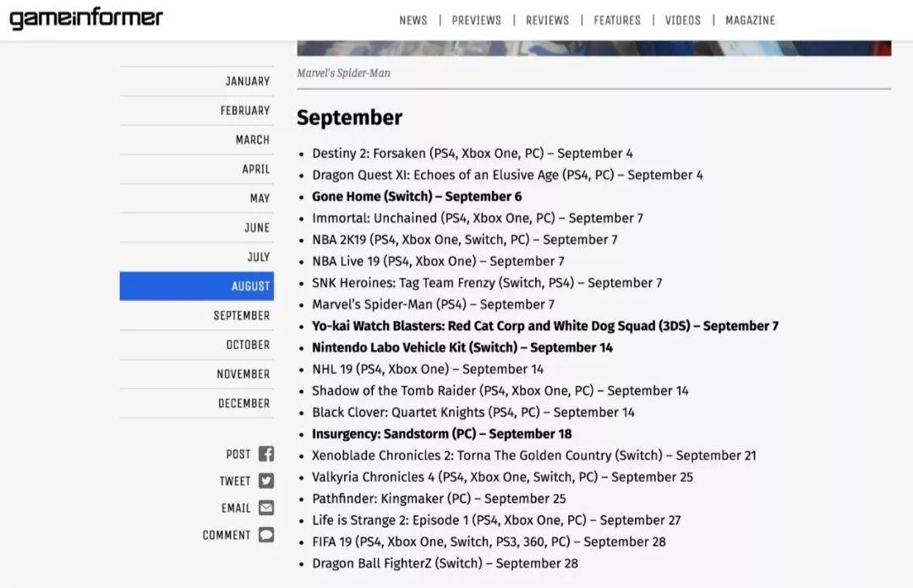The width and height of the screenshot is (913, 588).
Task: Click the comment speech bubble icon
Action: pyautogui.click(x=266, y=535)
